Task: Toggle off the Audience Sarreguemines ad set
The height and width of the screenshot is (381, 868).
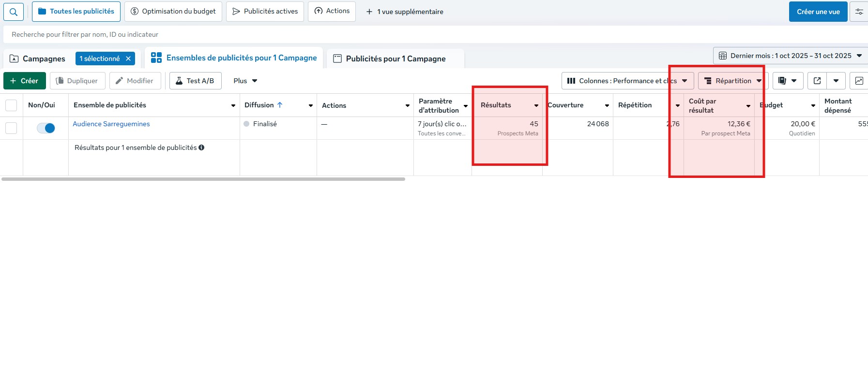Action: (x=46, y=128)
